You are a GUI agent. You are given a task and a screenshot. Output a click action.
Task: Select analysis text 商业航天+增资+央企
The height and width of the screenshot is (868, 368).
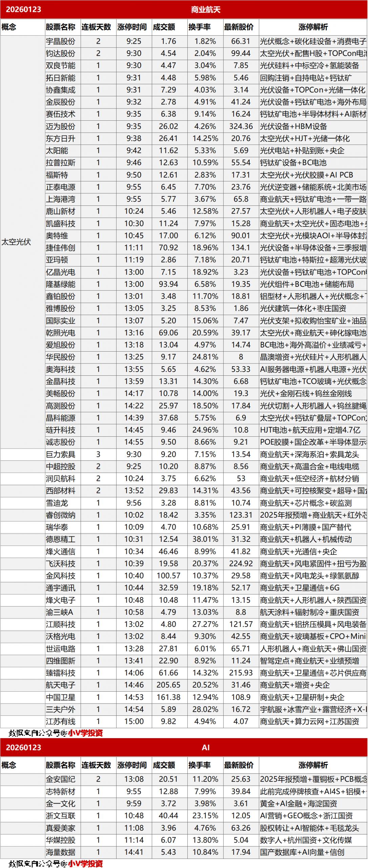point(295,685)
